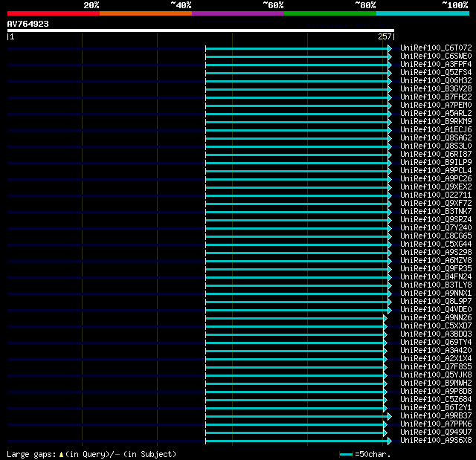Select the UniRef100_Q6RI87 entry

(436, 155)
